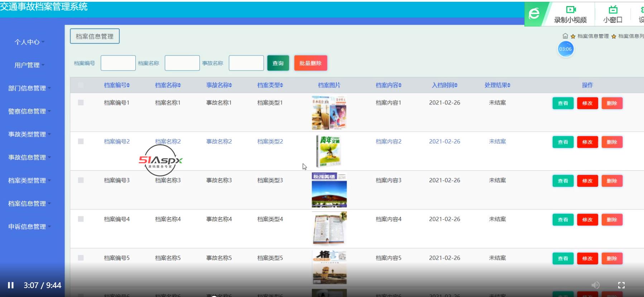Screen dimensions: 644x297
Task: Go to home via breadcrumb house icon
Action: [x=565, y=36]
